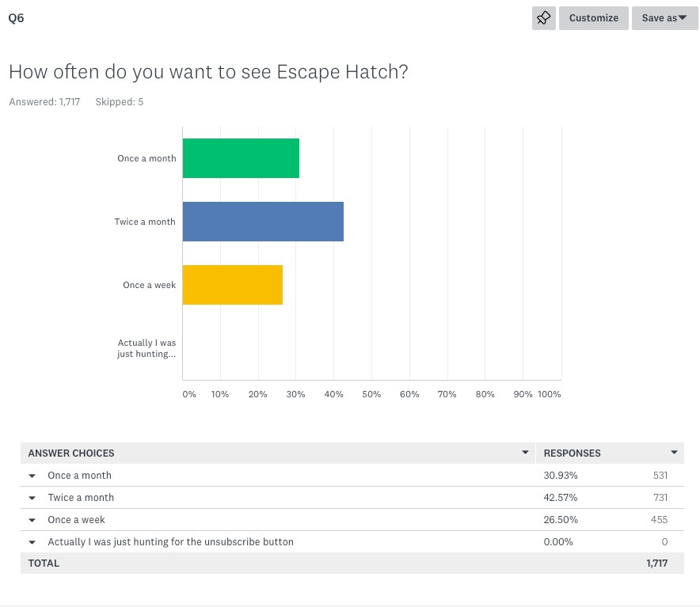This screenshot has width=700, height=607.
Task: Click the 'Twice a month' table row text
Action: (x=81, y=498)
